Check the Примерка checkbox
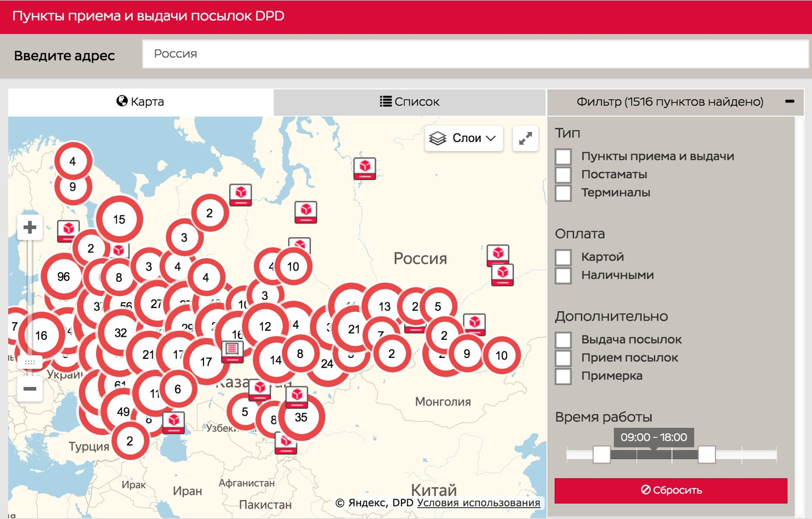 coord(564,376)
